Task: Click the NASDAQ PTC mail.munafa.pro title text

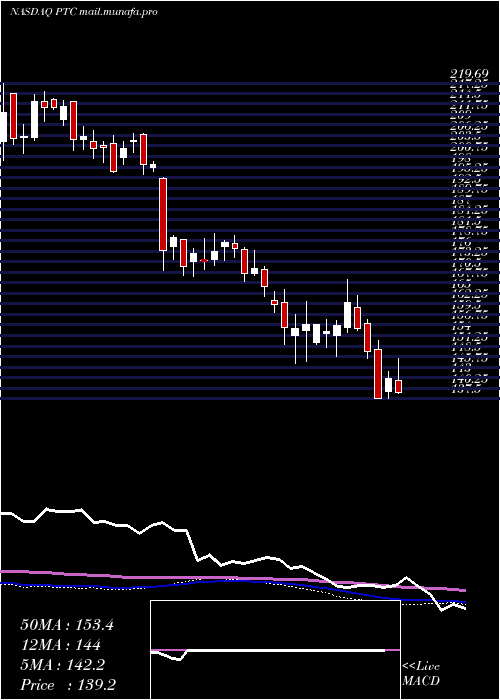Action: pyautogui.click(x=83, y=12)
